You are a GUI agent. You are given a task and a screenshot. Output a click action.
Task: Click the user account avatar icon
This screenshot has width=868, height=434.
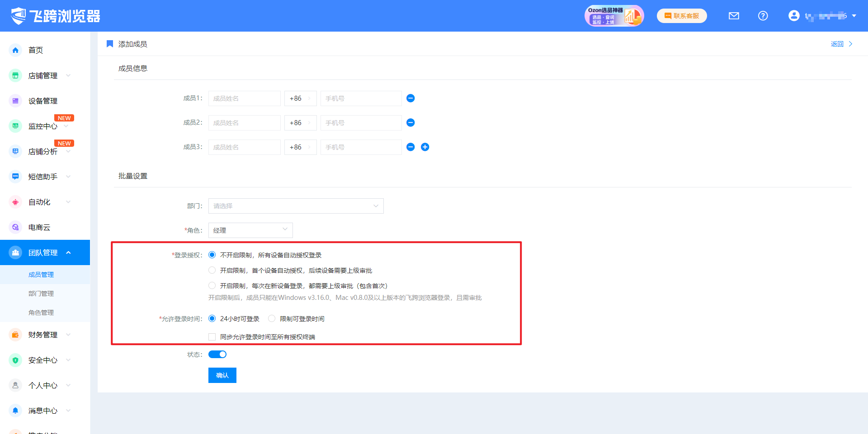[x=793, y=16]
